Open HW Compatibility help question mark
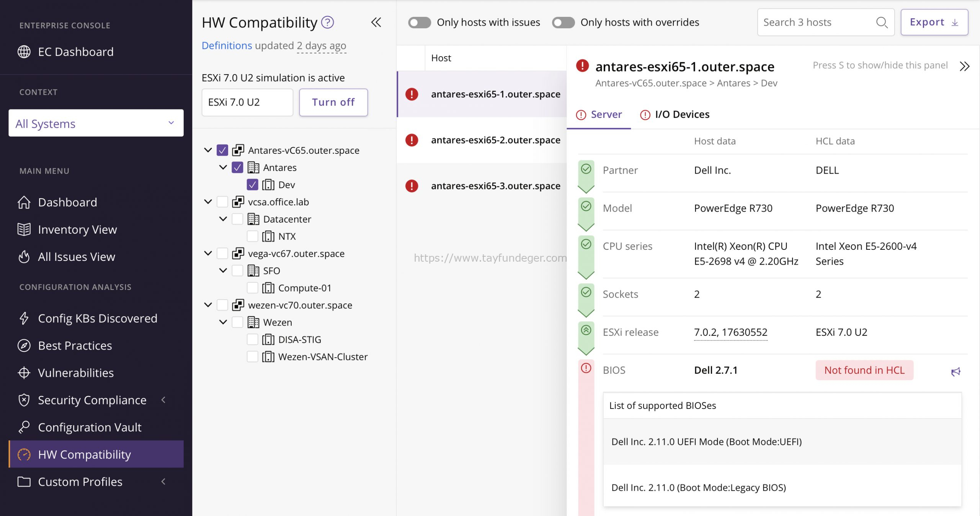The height and width of the screenshot is (516, 980). (x=327, y=22)
